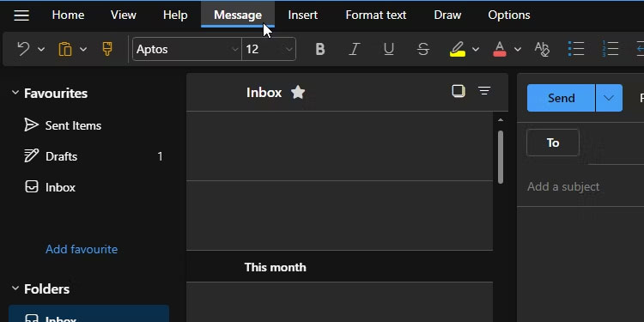Viewport: 644px width, 322px height.
Task: Collapse the Favourites section
Action: (15, 93)
